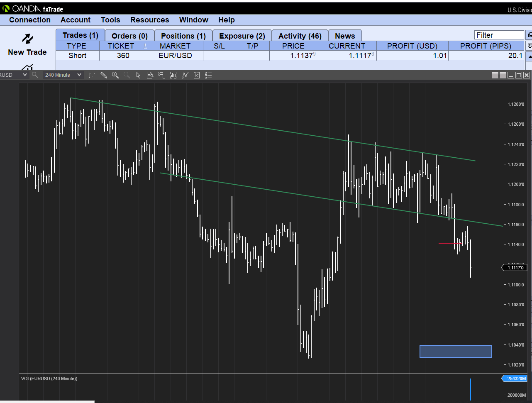This screenshot has width=532, height=403.
Task: Sort by the T/P column header
Action: 252,46
